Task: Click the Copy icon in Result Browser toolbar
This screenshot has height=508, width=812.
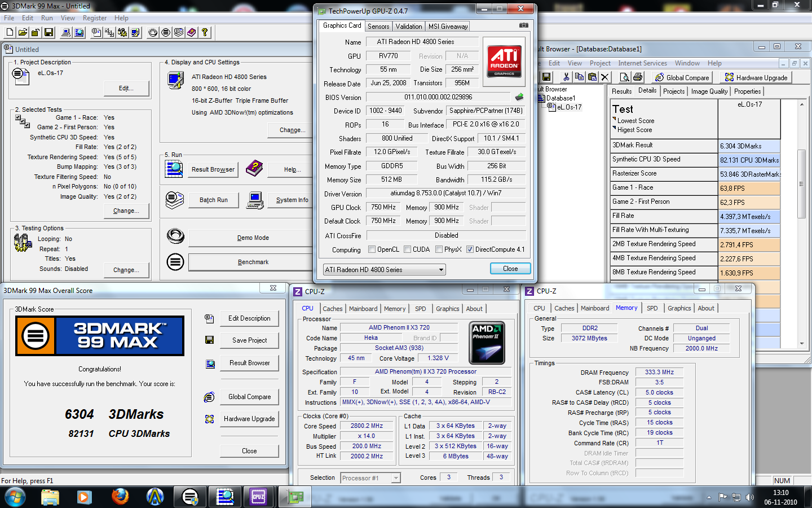Action: click(579, 77)
